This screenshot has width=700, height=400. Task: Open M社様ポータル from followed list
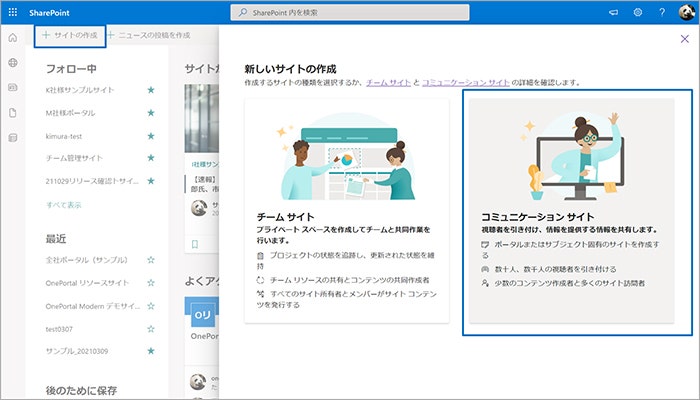(70, 113)
